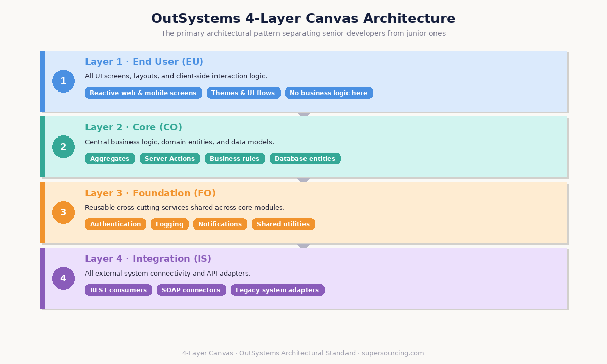Click the Layer 4 · Integration (IS) heading
The width and height of the screenshot is (607, 364).
pos(148,259)
